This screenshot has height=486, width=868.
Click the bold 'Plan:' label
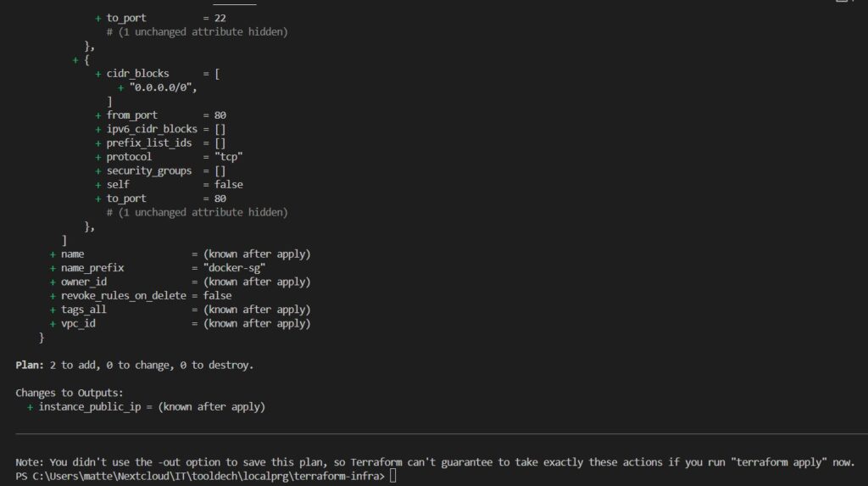[x=30, y=366]
